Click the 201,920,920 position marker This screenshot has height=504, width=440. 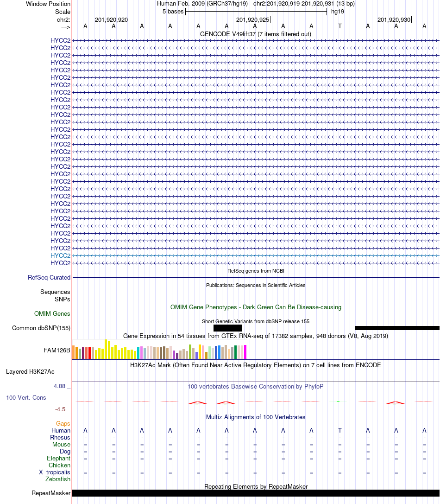click(x=112, y=19)
